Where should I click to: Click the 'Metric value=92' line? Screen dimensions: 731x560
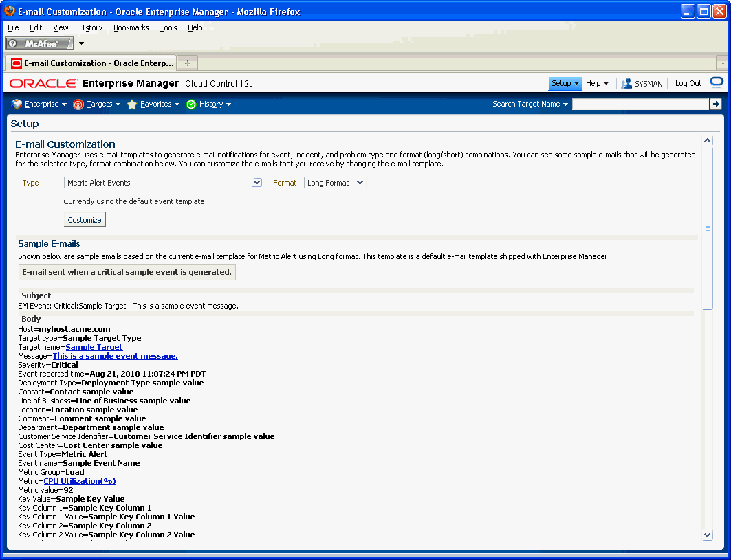(45, 490)
